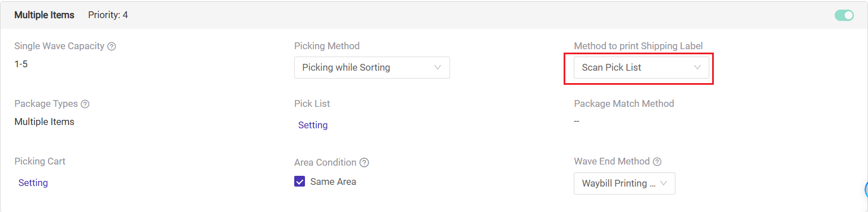Click the chevron arrow in Scan Pick List box
This screenshot has height=212, width=868.
pyautogui.click(x=697, y=67)
